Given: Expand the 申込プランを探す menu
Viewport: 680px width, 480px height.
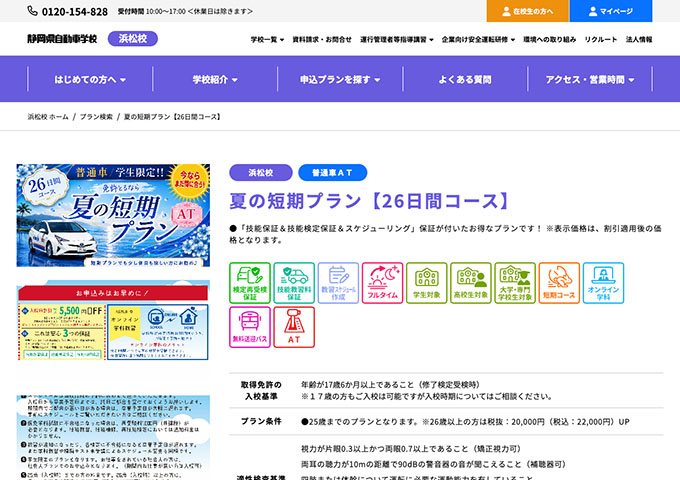Looking at the screenshot, I should (x=340, y=79).
